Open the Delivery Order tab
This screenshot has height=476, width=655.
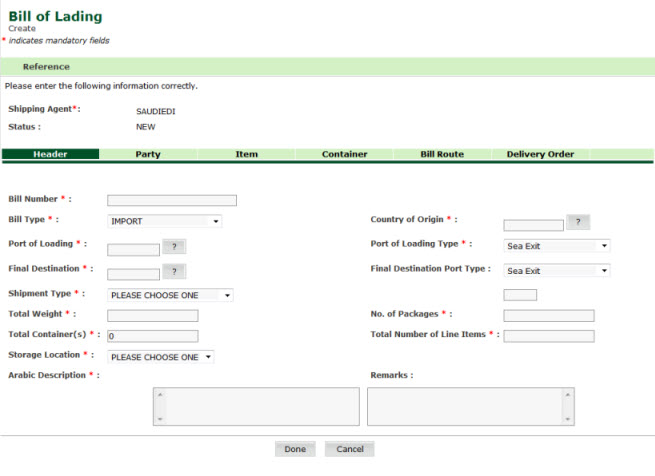coord(540,155)
